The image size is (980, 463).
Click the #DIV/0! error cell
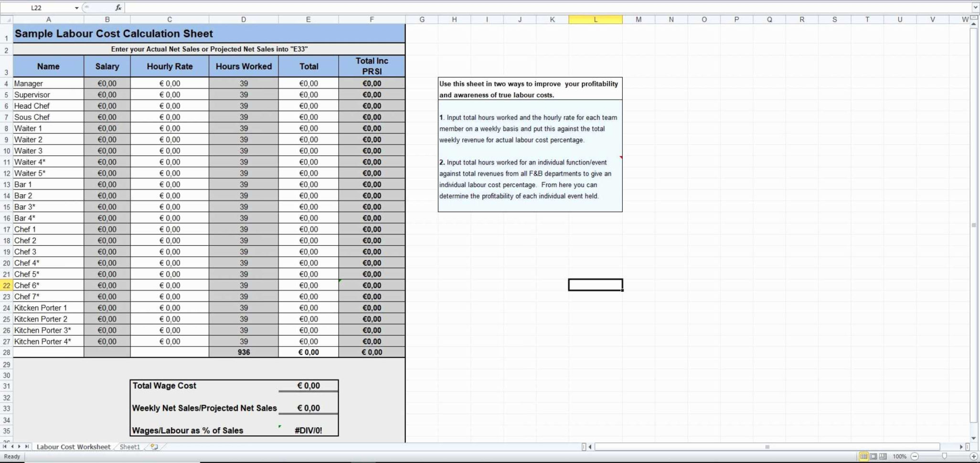[x=309, y=430]
